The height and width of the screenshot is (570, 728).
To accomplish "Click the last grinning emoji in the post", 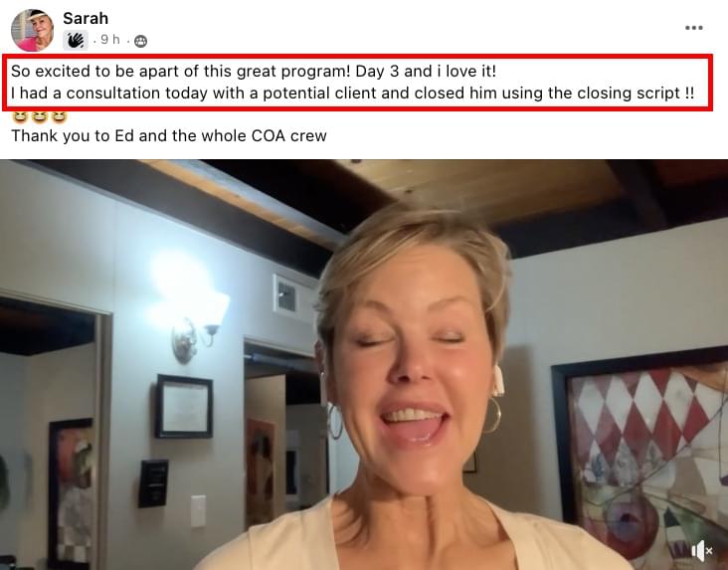I will click(59, 116).
